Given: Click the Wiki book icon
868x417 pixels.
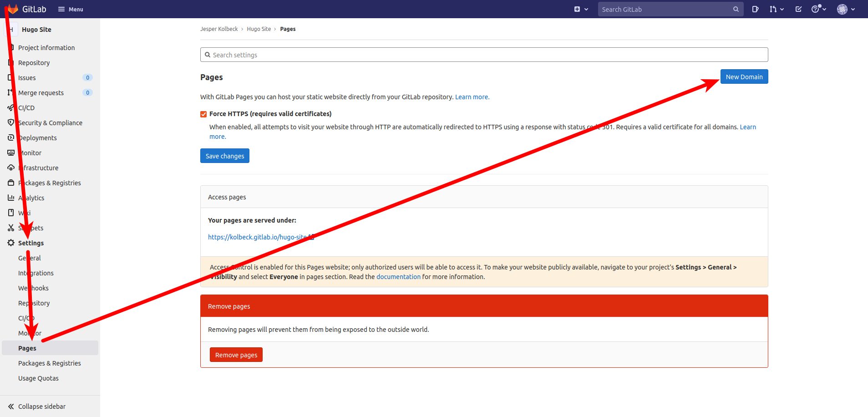Looking at the screenshot, I should [x=11, y=213].
